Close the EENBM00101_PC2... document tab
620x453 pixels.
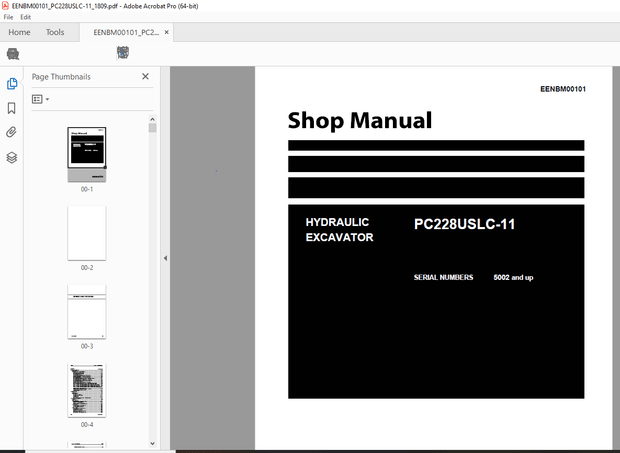166,32
